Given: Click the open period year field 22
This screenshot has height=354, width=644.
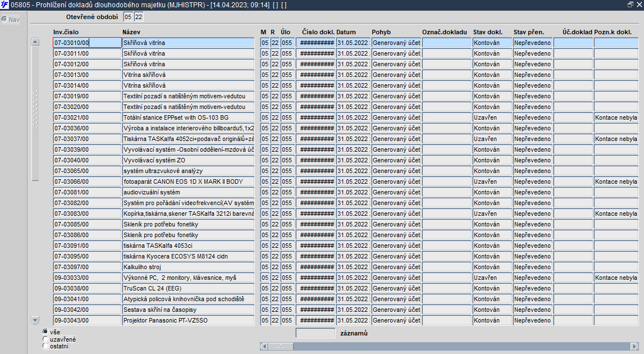Looking at the screenshot, I should pos(139,17).
